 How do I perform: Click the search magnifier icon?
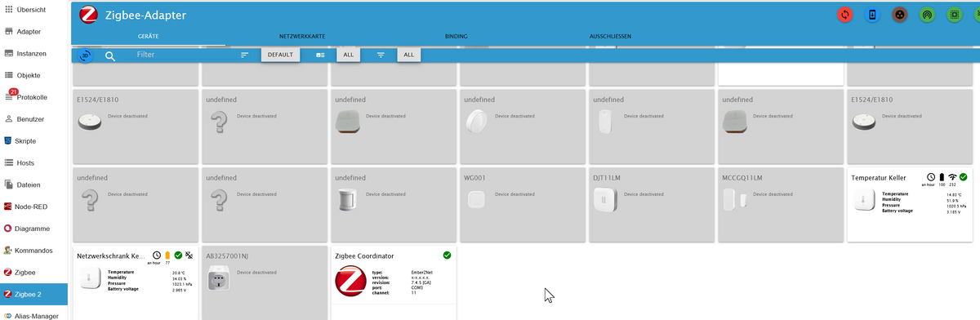point(110,56)
